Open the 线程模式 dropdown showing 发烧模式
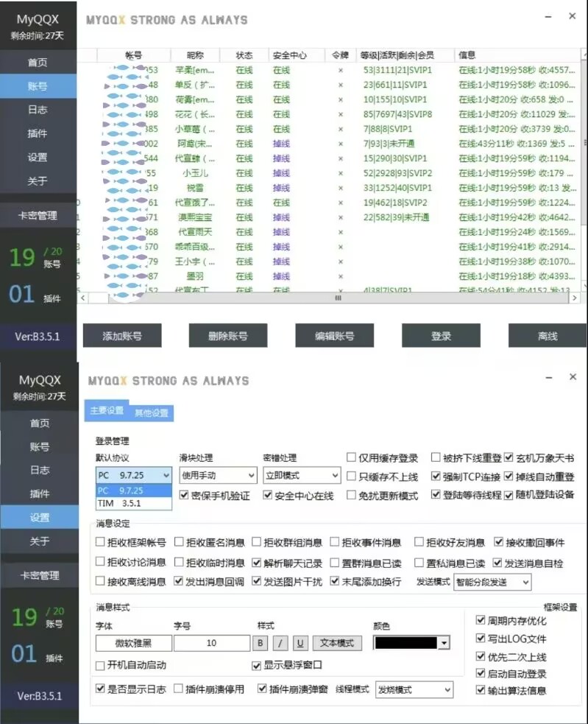This screenshot has height=724, width=588. click(414, 690)
